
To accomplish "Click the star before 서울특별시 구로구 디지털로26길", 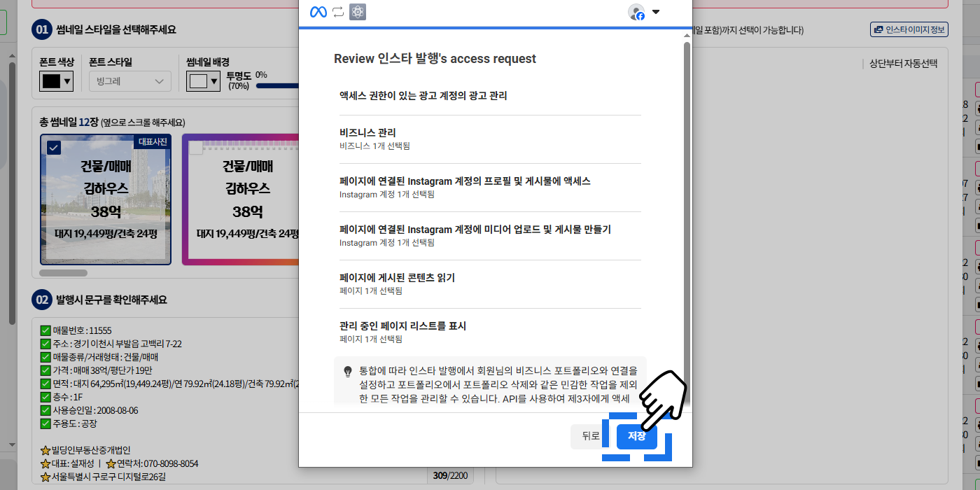I will (x=45, y=477).
